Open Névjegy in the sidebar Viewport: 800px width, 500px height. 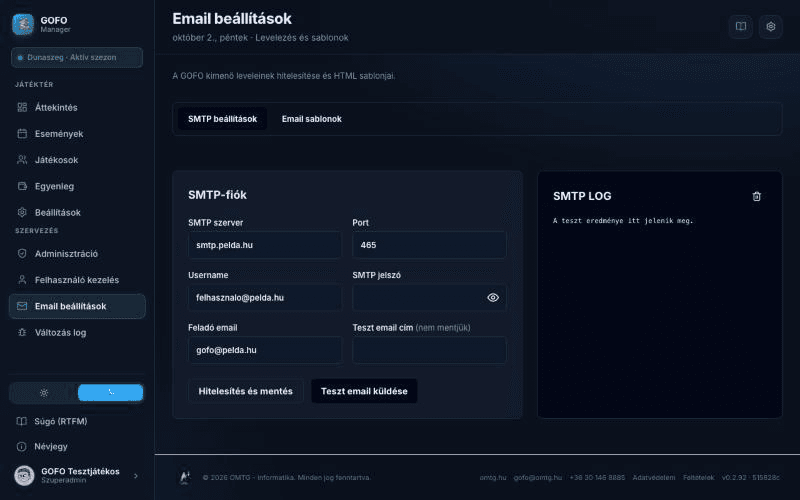tap(77, 446)
